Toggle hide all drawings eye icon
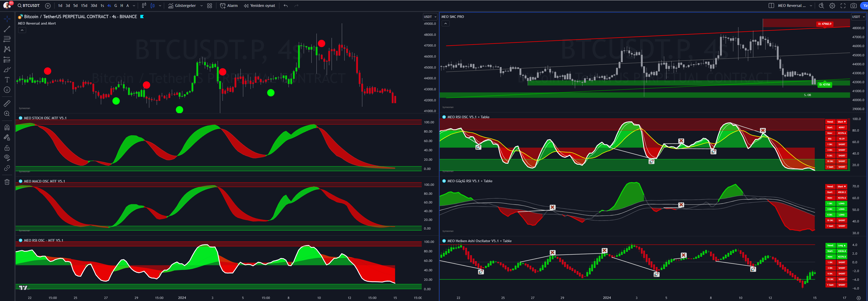 (7, 158)
